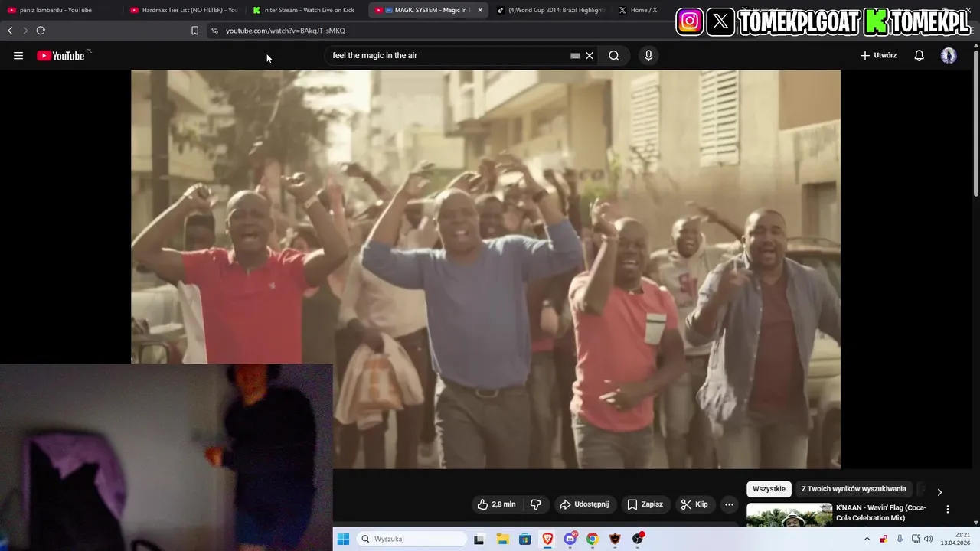The image size is (980, 551).
Task: Close the MAGIC SYSTEM tab
Action: click(x=480, y=10)
